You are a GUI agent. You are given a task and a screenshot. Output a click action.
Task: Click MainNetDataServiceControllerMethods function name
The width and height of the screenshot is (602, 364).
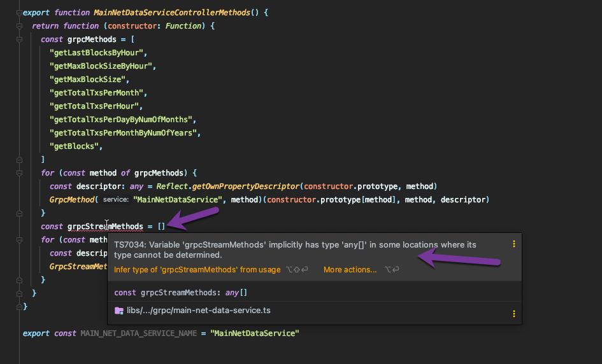point(172,13)
